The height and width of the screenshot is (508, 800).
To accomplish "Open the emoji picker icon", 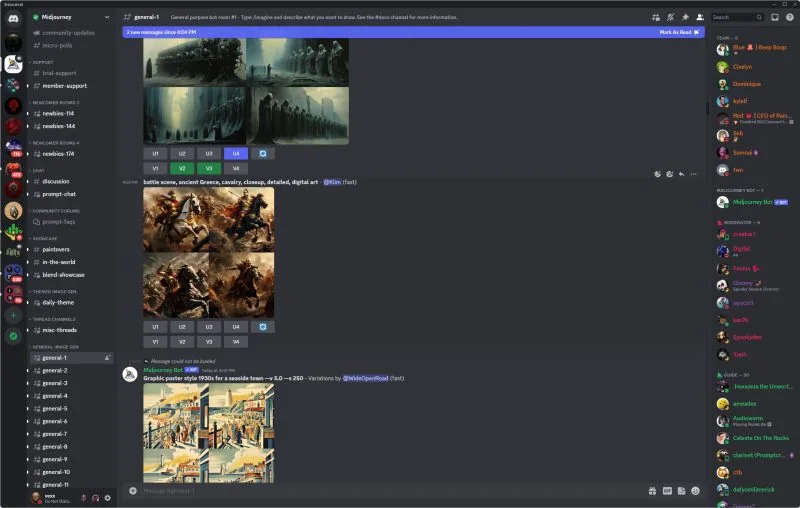I will [695, 491].
